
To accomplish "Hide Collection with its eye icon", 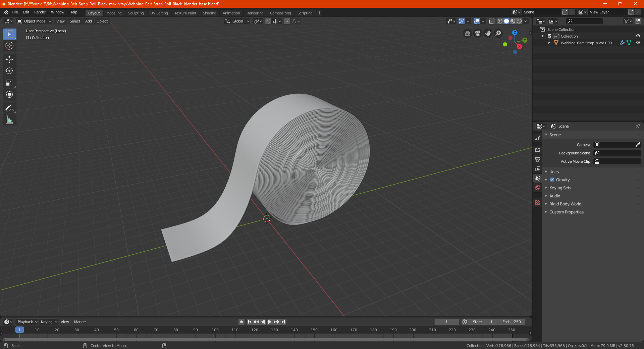I will coord(638,36).
